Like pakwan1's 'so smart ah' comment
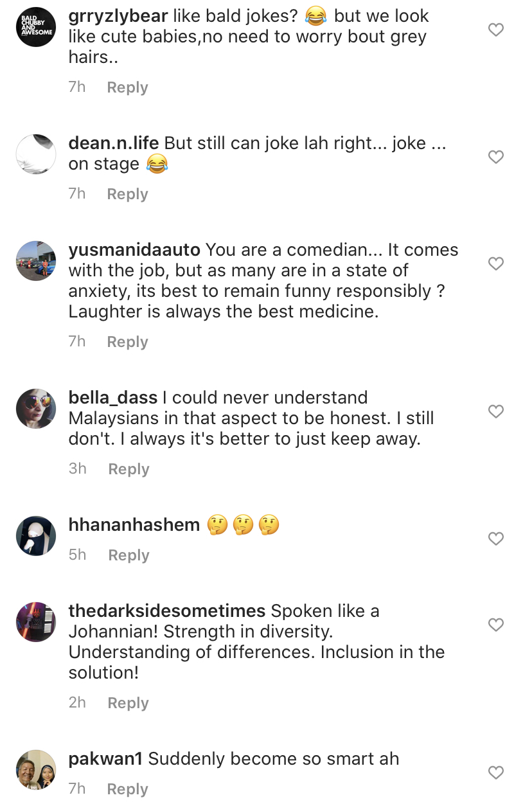This screenshot has height=811, width=532. [496, 772]
